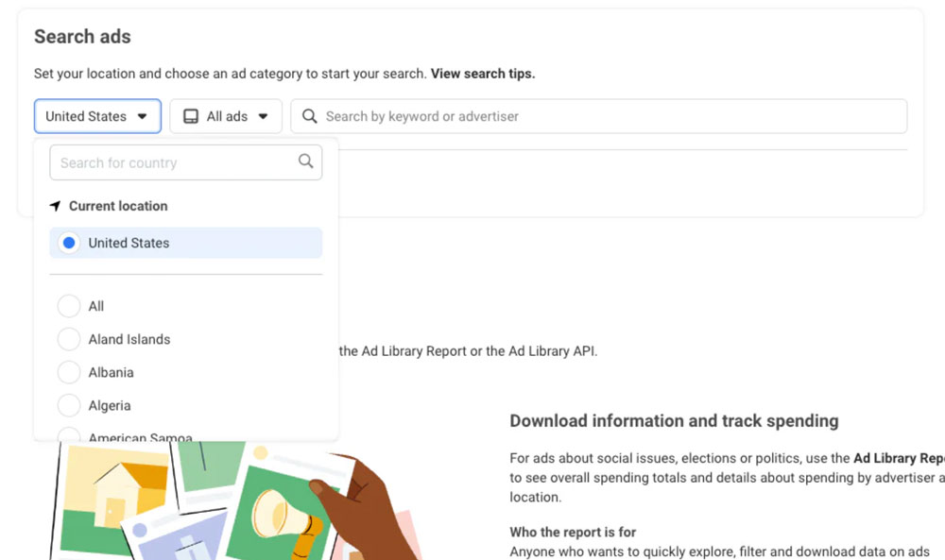Collapse the United States location dropdown
This screenshot has height=560, width=945.
tap(97, 116)
